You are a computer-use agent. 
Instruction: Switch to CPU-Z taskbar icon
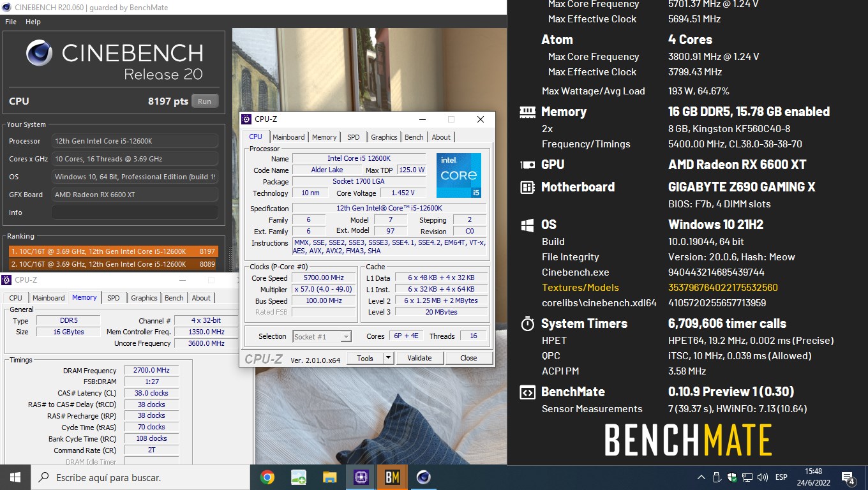click(x=361, y=477)
